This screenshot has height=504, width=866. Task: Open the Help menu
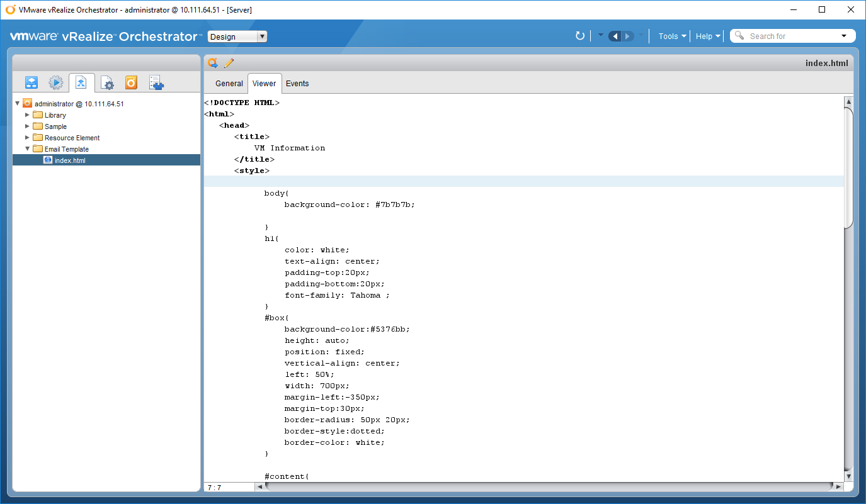pos(708,36)
